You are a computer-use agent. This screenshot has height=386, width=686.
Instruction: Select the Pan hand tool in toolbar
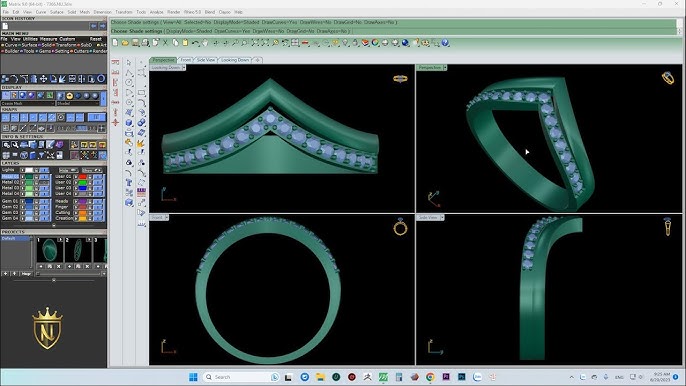coord(205,42)
